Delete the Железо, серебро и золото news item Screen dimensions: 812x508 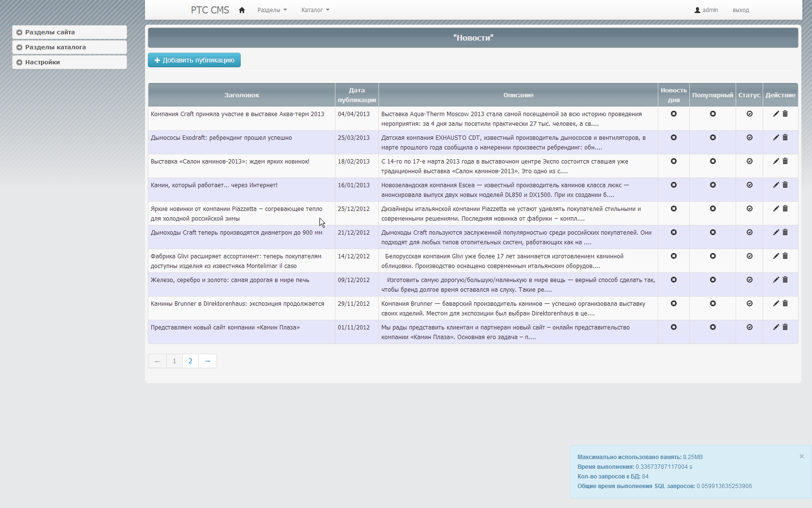(785, 280)
